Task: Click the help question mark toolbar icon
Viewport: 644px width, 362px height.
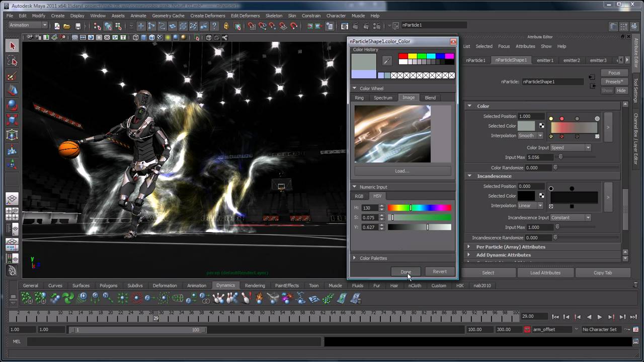Action: point(215,26)
